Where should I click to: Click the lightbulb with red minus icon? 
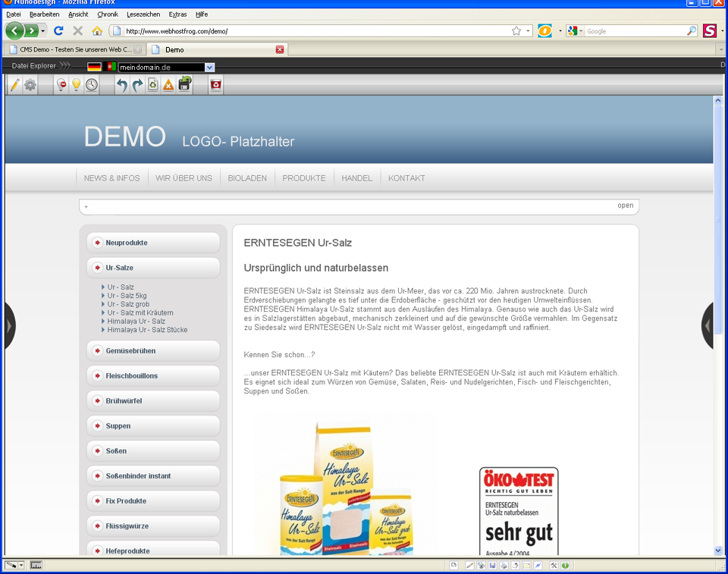tap(61, 84)
